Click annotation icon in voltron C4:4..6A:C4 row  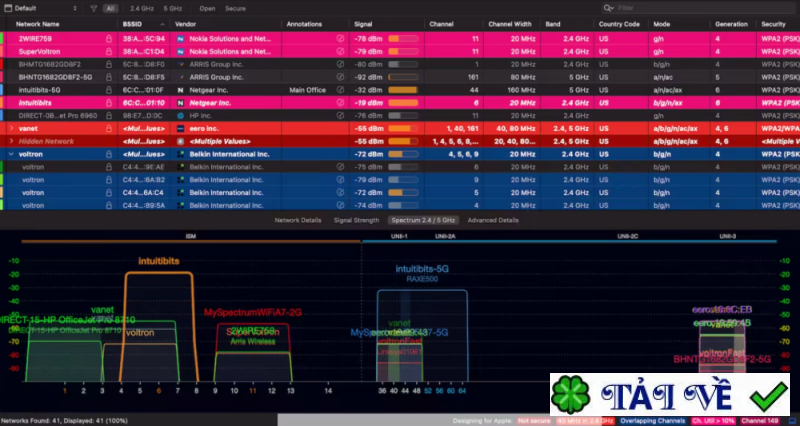click(x=340, y=192)
